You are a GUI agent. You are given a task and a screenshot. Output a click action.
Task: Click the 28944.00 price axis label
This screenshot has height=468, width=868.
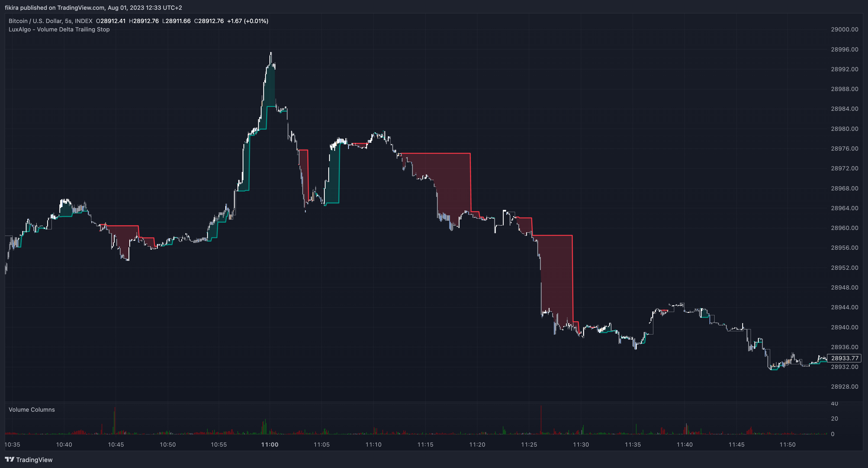844,307
